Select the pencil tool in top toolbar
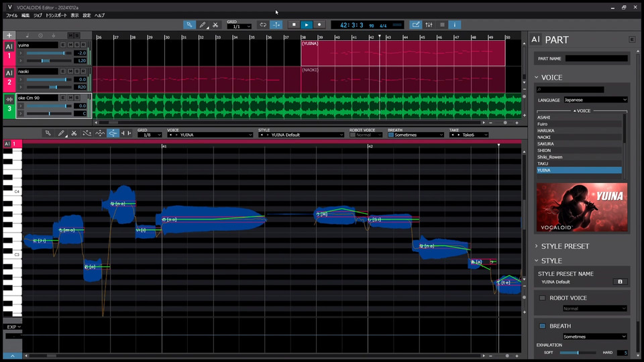The image size is (644, 362). (203, 25)
